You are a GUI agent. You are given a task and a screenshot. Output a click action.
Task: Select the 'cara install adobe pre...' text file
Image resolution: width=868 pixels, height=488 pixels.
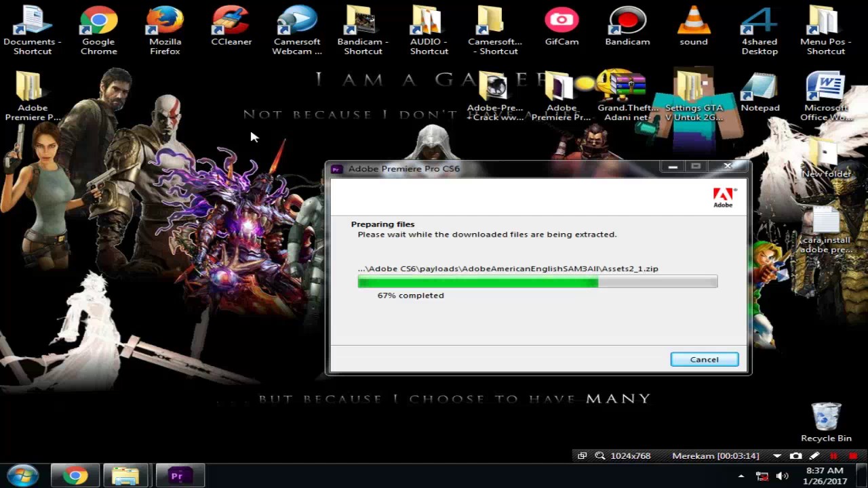pyautogui.click(x=825, y=230)
